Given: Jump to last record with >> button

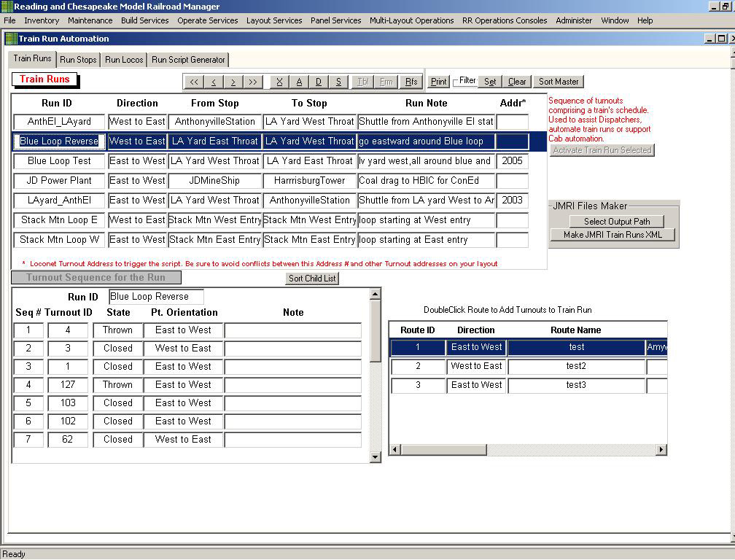Looking at the screenshot, I should coord(252,82).
